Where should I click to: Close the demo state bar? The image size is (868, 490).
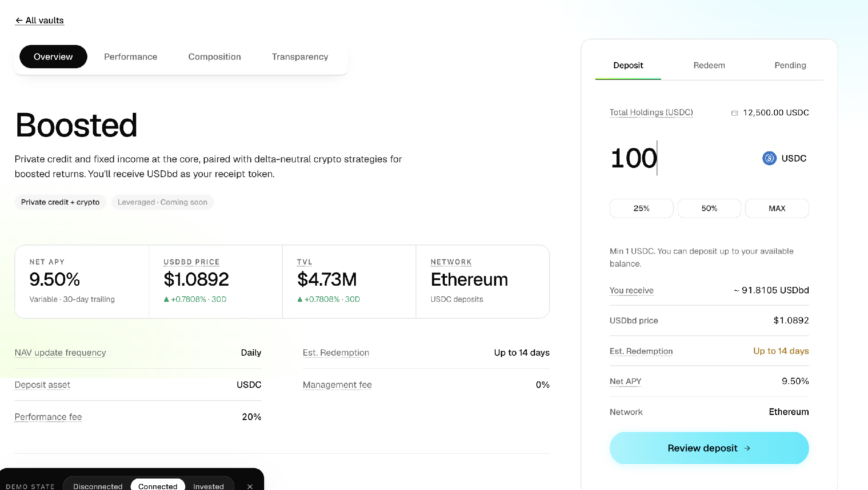(x=250, y=486)
